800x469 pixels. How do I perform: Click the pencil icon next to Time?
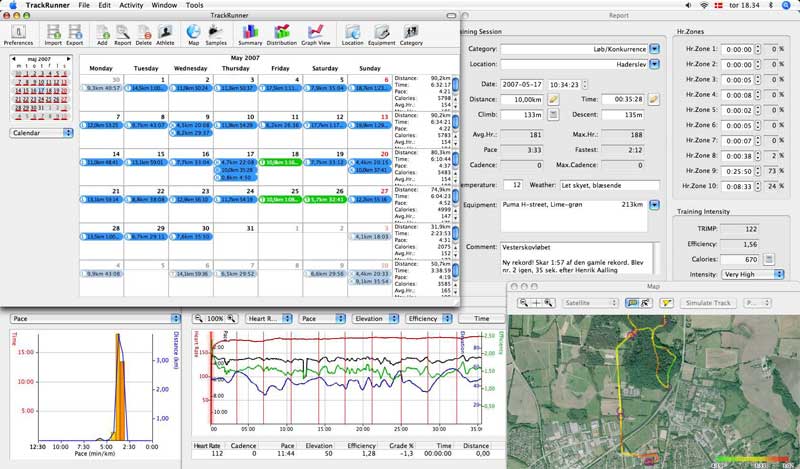click(654, 100)
